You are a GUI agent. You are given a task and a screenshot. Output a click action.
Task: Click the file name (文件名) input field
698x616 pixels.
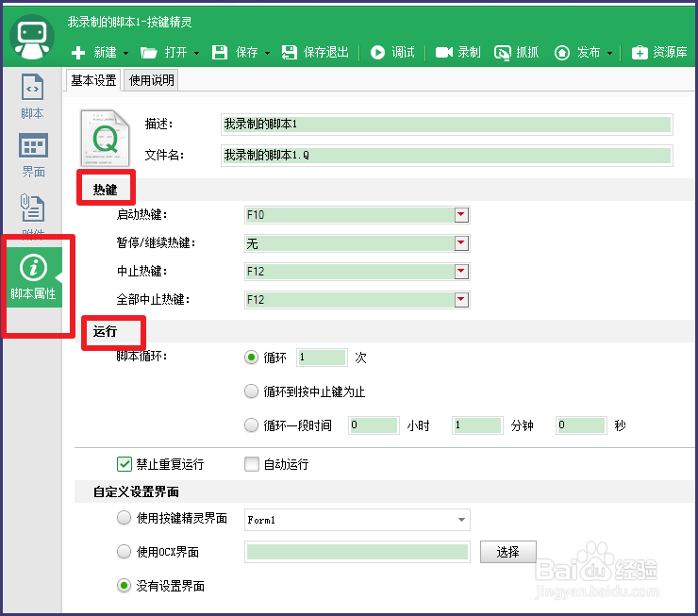pos(447,156)
